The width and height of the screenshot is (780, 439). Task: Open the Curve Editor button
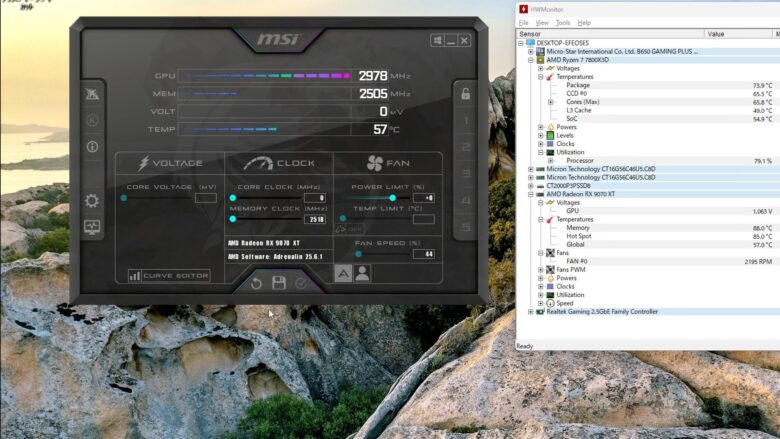tap(169, 275)
